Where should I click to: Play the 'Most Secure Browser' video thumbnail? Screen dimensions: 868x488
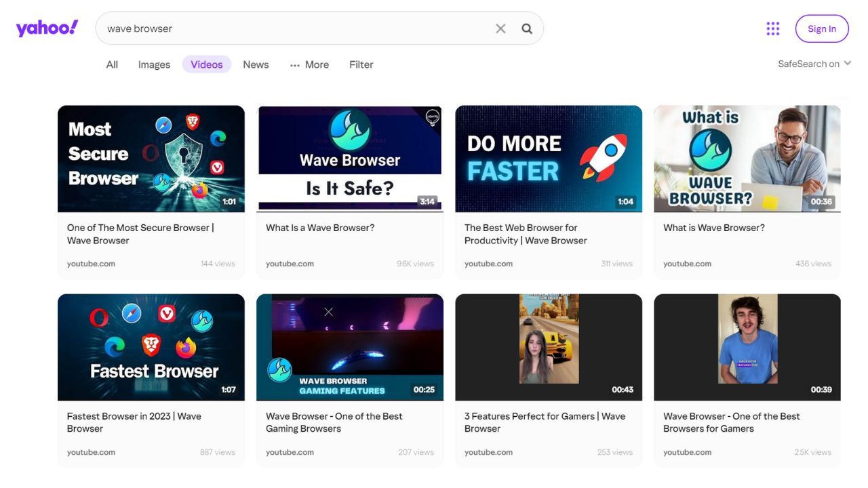click(x=151, y=159)
